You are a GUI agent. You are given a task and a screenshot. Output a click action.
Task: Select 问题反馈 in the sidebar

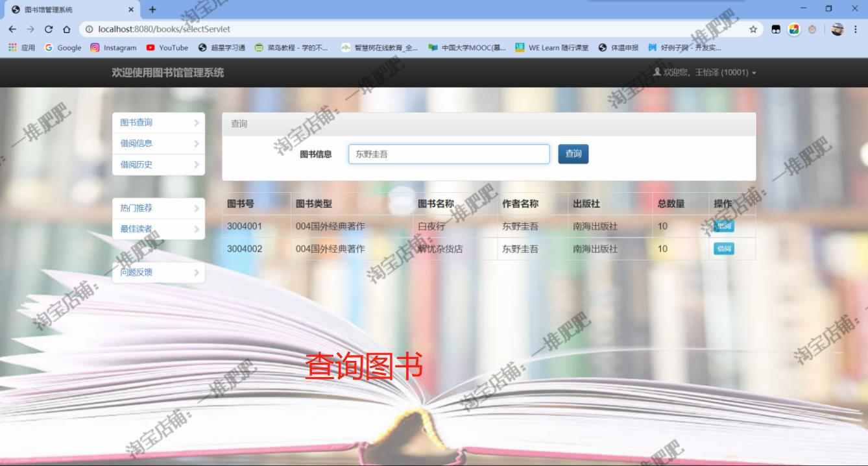pyautogui.click(x=158, y=273)
